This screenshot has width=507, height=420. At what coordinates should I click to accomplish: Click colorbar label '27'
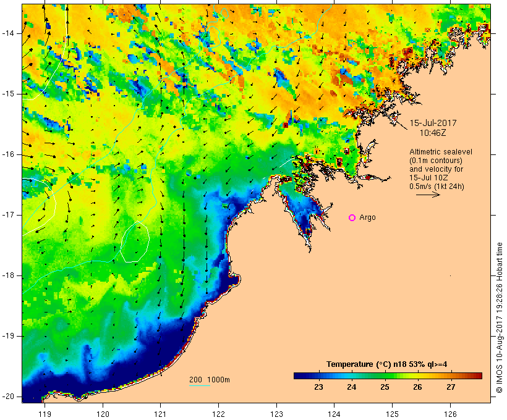coord(451,387)
